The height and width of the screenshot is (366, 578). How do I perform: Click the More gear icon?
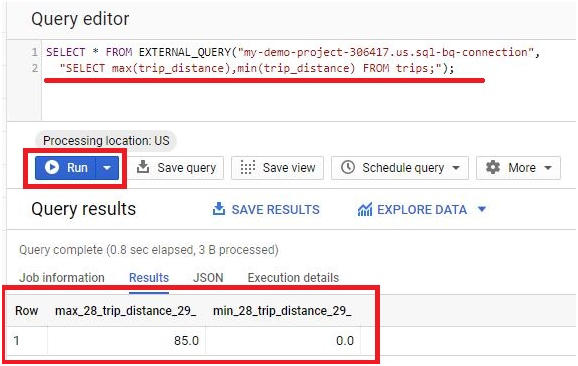tap(492, 167)
